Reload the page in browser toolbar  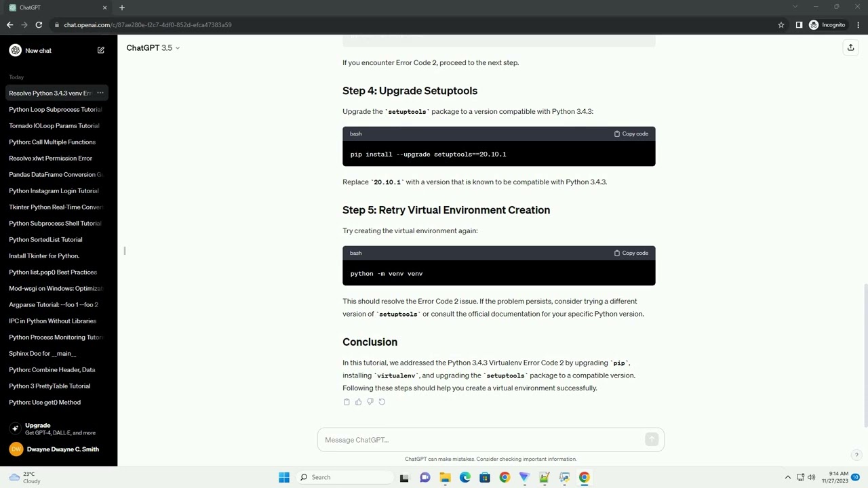[x=39, y=25]
